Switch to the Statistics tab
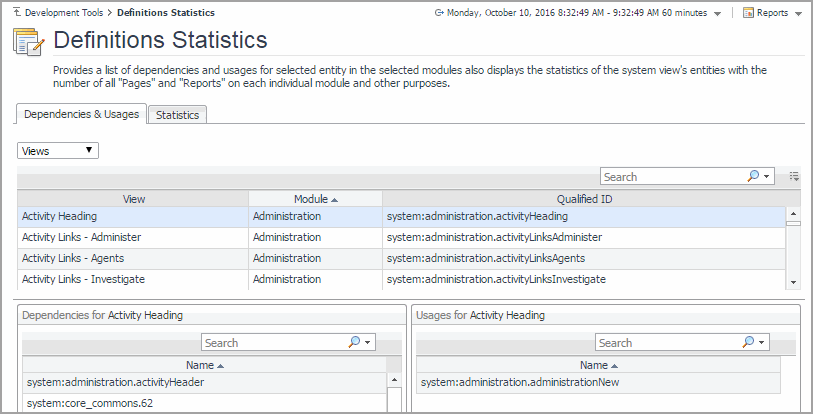 pyautogui.click(x=177, y=115)
